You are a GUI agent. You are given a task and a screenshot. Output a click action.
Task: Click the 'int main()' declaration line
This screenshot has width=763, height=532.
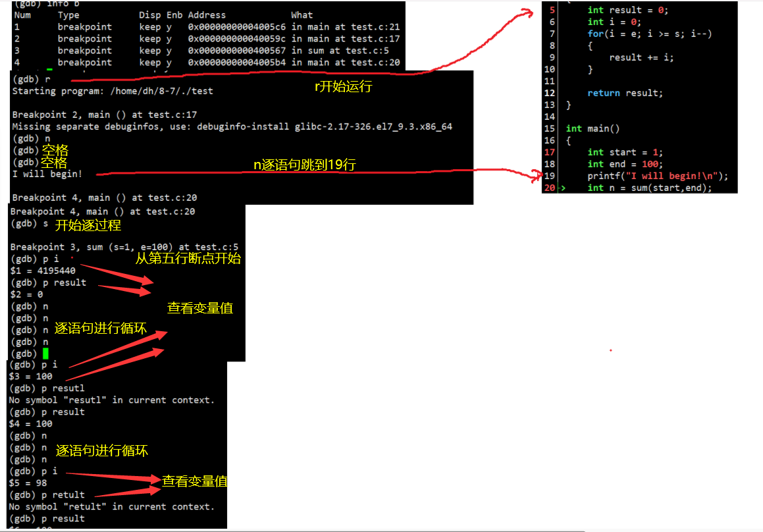(x=592, y=128)
